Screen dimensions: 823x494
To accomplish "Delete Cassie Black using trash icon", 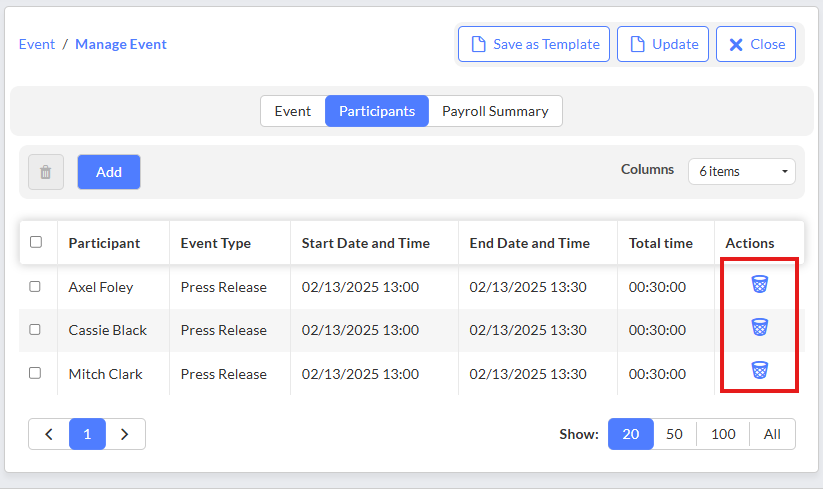I will [x=759, y=327].
